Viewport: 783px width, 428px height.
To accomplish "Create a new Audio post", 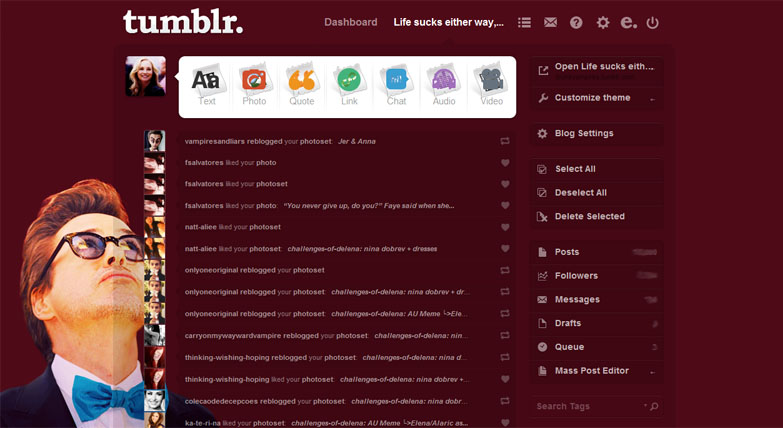I will pos(444,85).
